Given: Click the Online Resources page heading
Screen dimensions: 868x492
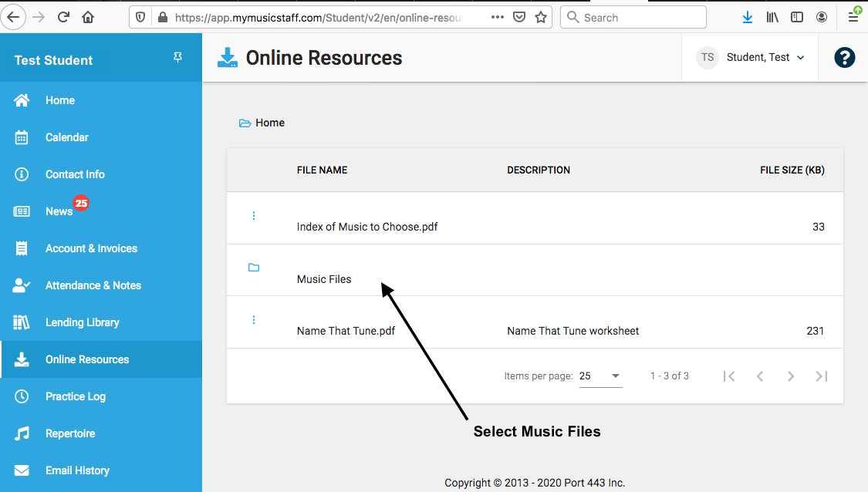Looking at the screenshot, I should coord(324,58).
